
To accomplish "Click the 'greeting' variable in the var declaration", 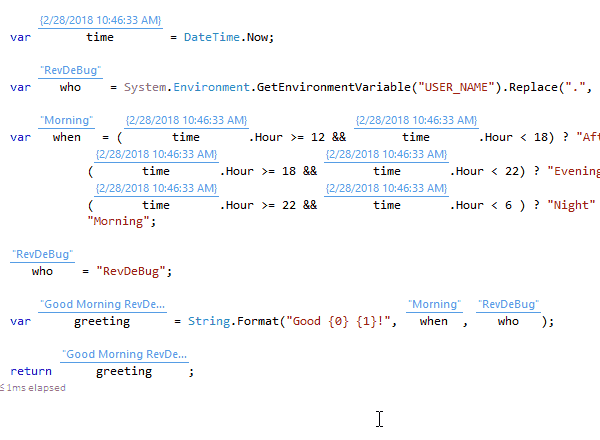I will coord(102,322).
